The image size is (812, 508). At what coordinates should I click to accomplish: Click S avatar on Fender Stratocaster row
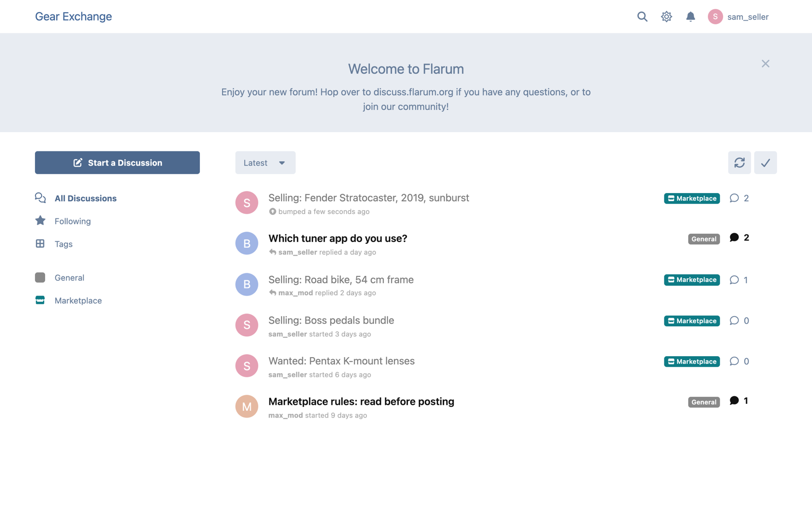(x=247, y=203)
